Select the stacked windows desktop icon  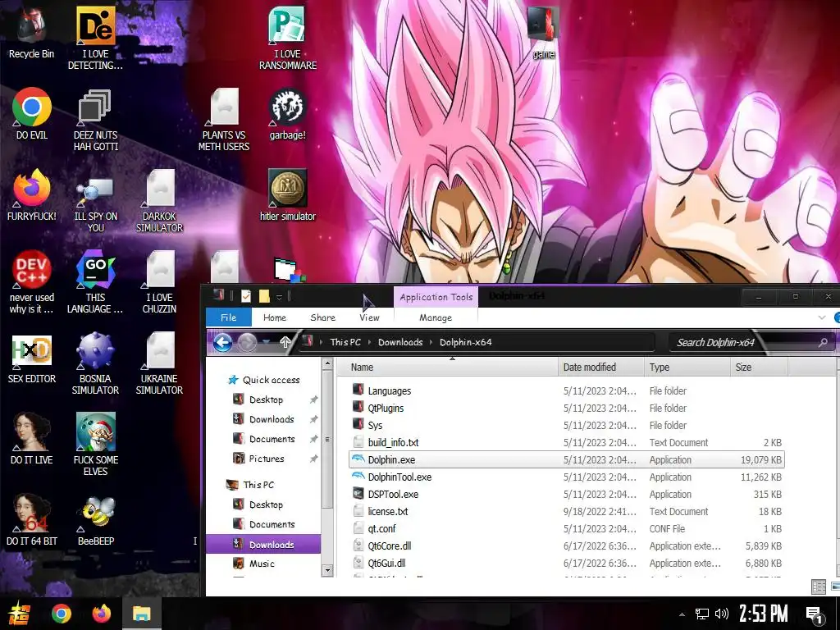point(95,107)
